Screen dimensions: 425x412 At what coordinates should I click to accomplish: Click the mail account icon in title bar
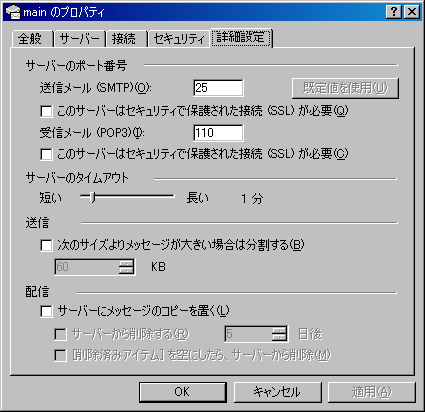point(13,12)
